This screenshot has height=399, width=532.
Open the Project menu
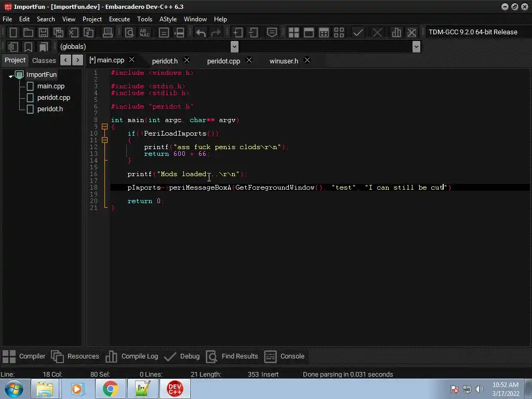click(x=92, y=19)
